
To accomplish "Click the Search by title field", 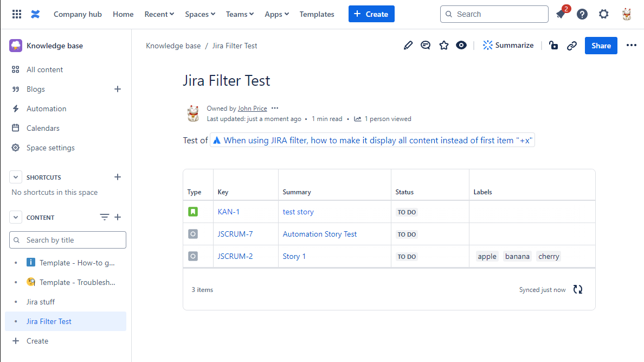I will click(x=67, y=239).
